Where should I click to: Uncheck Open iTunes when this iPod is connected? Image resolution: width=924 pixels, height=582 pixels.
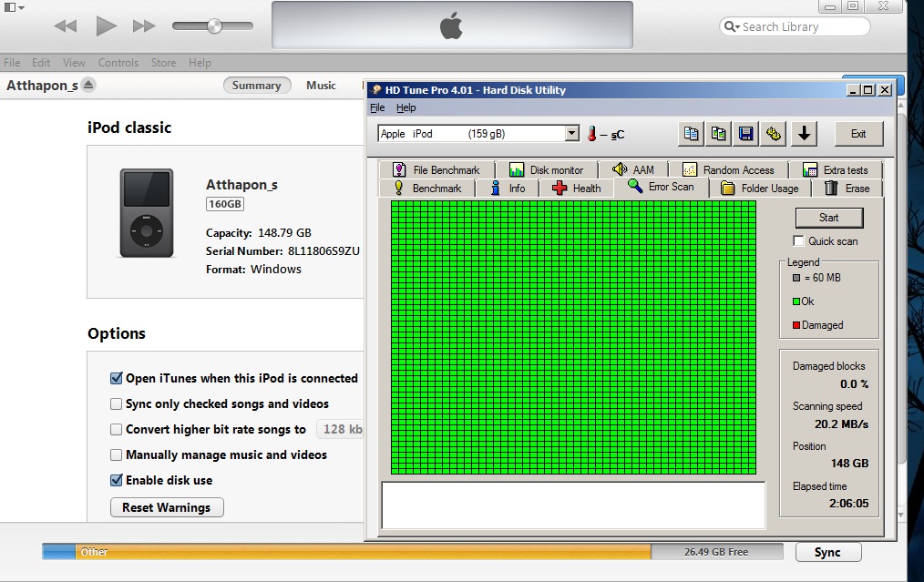117,378
